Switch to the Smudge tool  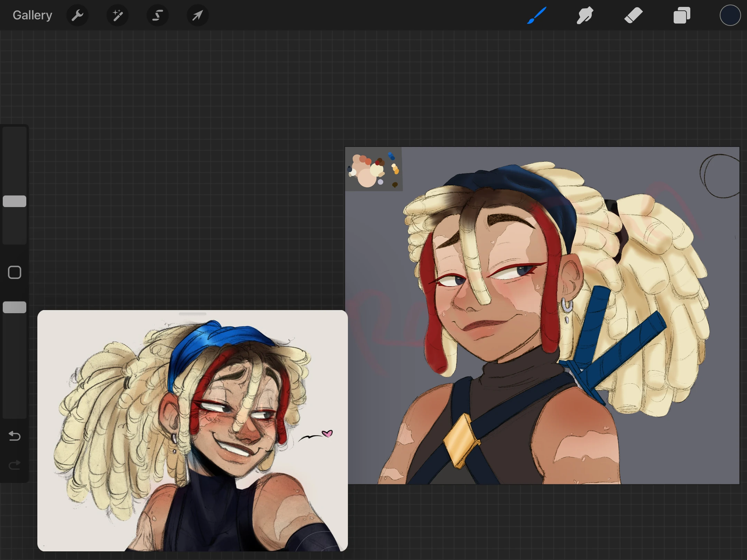pos(585,15)
